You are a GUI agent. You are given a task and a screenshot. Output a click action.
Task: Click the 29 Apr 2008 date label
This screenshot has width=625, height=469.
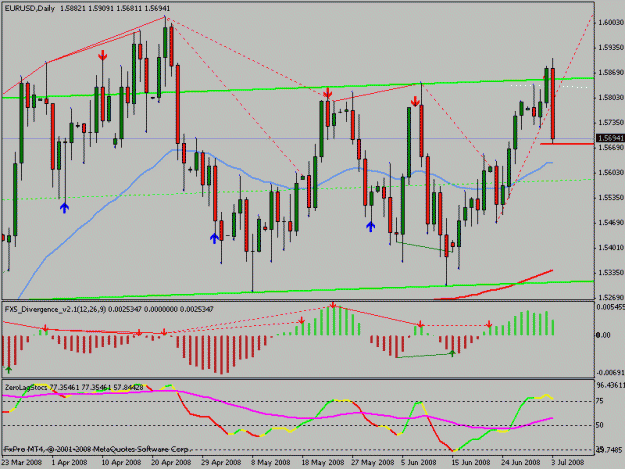tap(221, 463)
